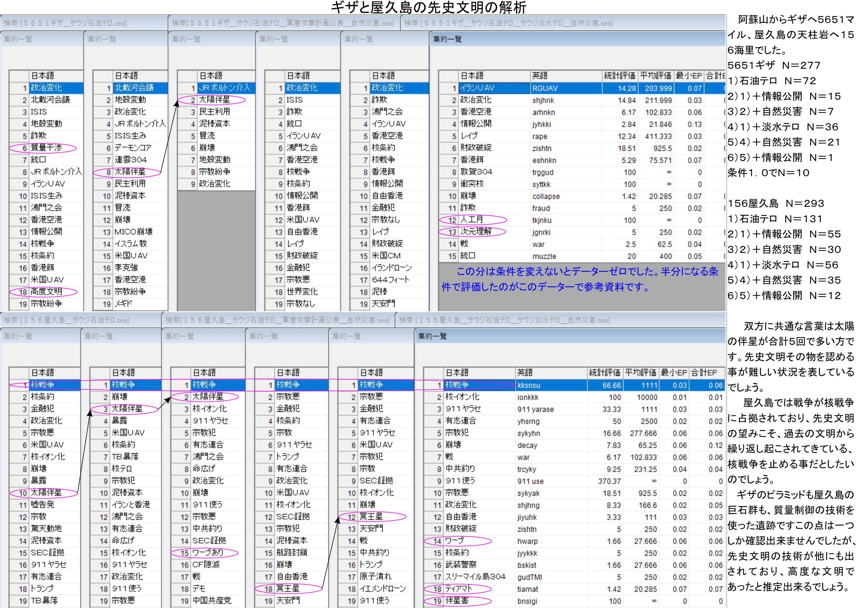The height and width of the screenshot is (608, 868).
Task: Select the 高度文明 row
Action: click(x=46, y=292)
